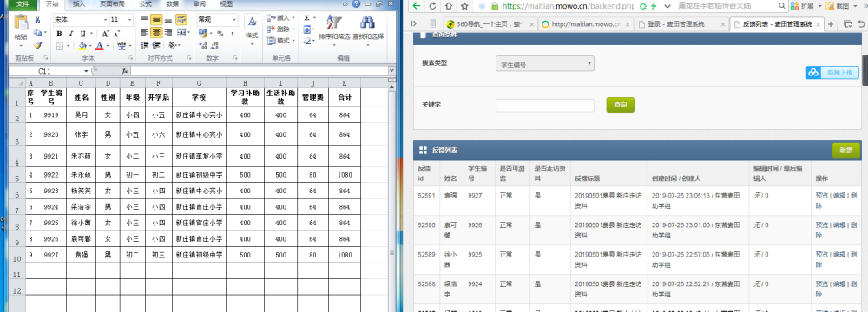This screenshot has width=868, height=312.
Task: Open the font size dropdown showing 11
Action: [130, 19]
